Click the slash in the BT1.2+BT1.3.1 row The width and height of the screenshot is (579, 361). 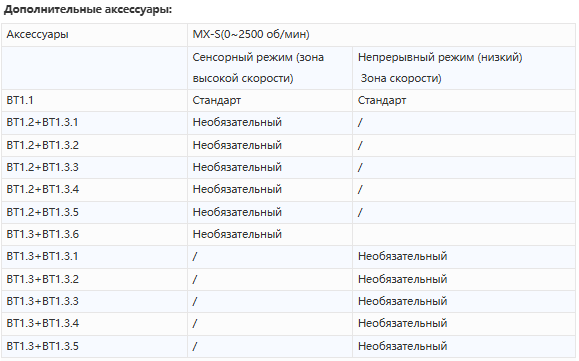tap(360, 123)
